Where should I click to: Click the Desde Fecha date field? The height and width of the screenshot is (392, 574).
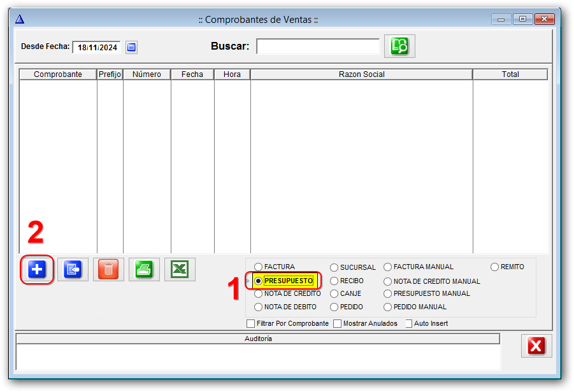tap(97, 48)
